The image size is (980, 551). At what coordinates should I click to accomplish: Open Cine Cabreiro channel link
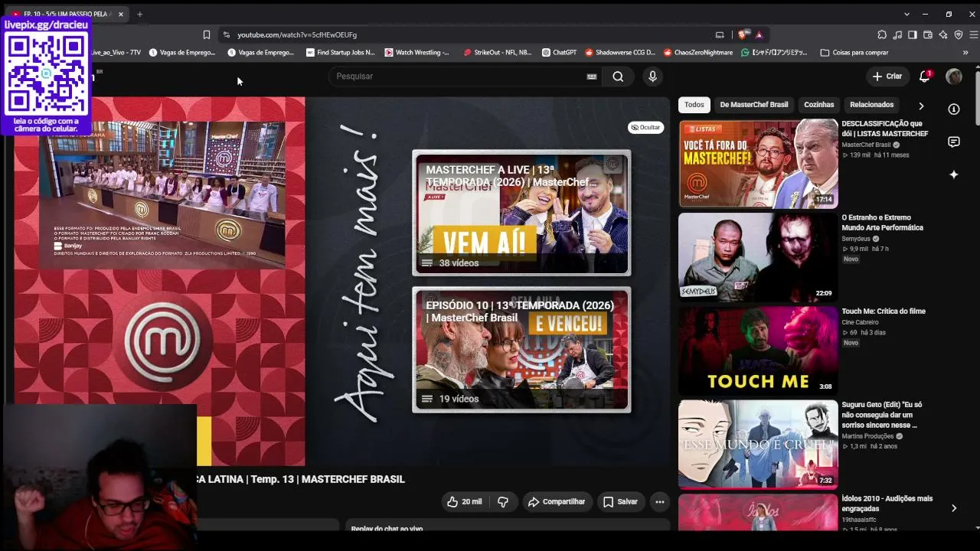tap(860, 322)
